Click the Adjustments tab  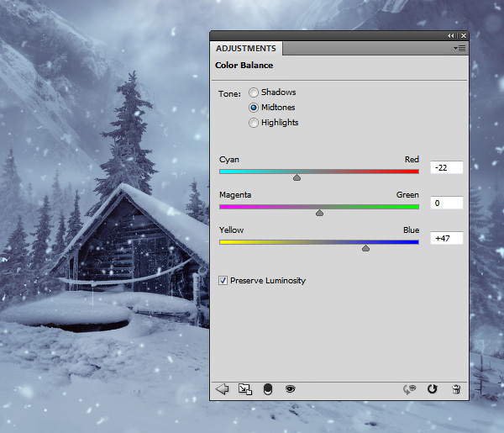click(x=246, y=48)
